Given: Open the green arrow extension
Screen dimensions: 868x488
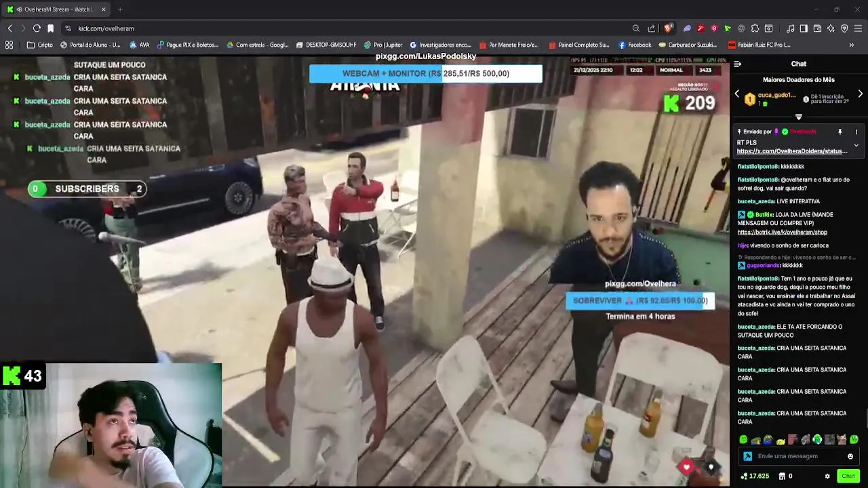Looking at the screenshot, I should click(728, 28).
